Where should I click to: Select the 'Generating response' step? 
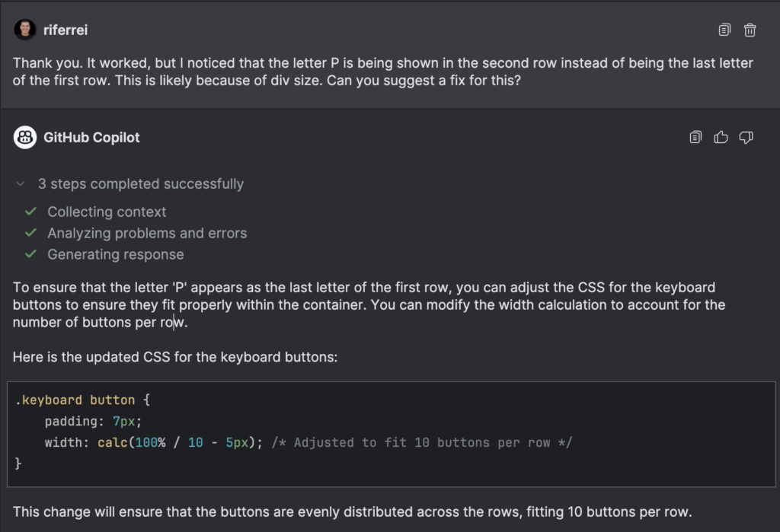click(116, 254)
